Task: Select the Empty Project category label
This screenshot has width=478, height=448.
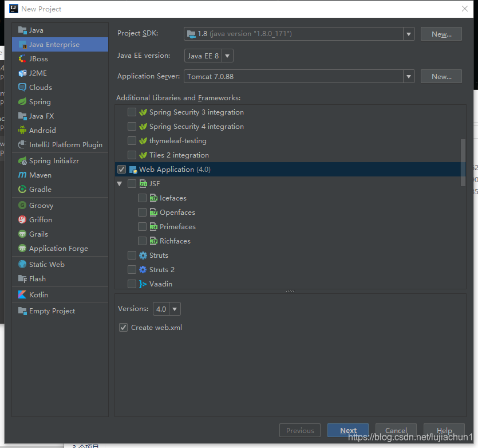Action: click(x=52, y=311)
